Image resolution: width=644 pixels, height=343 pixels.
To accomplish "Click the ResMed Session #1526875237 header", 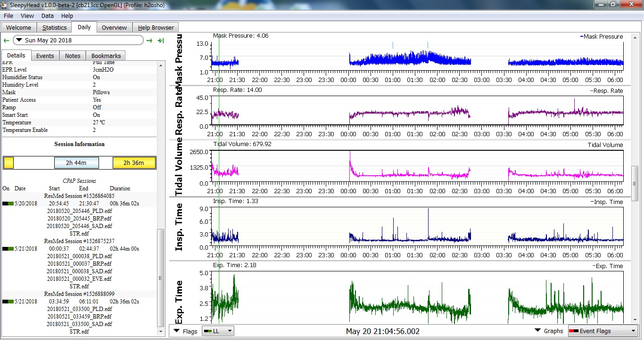I will pos(79,241).
